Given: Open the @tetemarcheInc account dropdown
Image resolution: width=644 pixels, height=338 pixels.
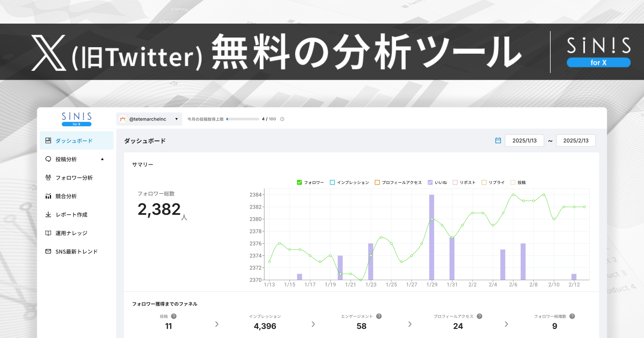Looking at the screenshot, I should click(149, 119).
